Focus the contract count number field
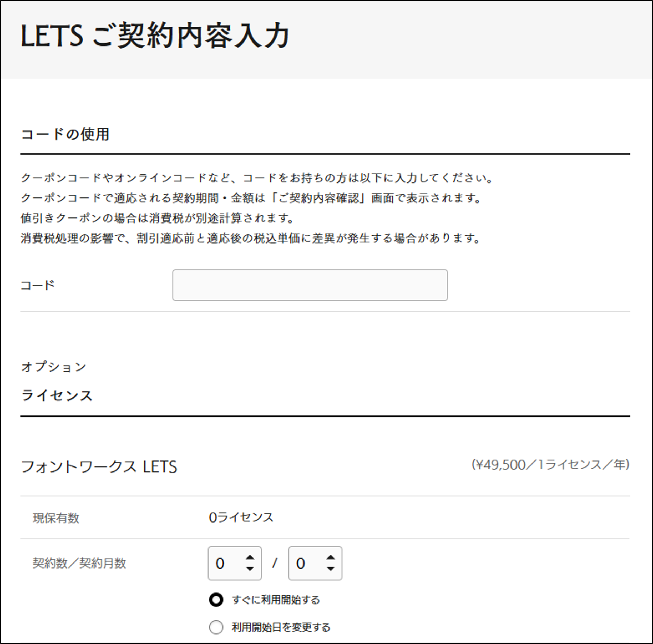 point(225,563)
